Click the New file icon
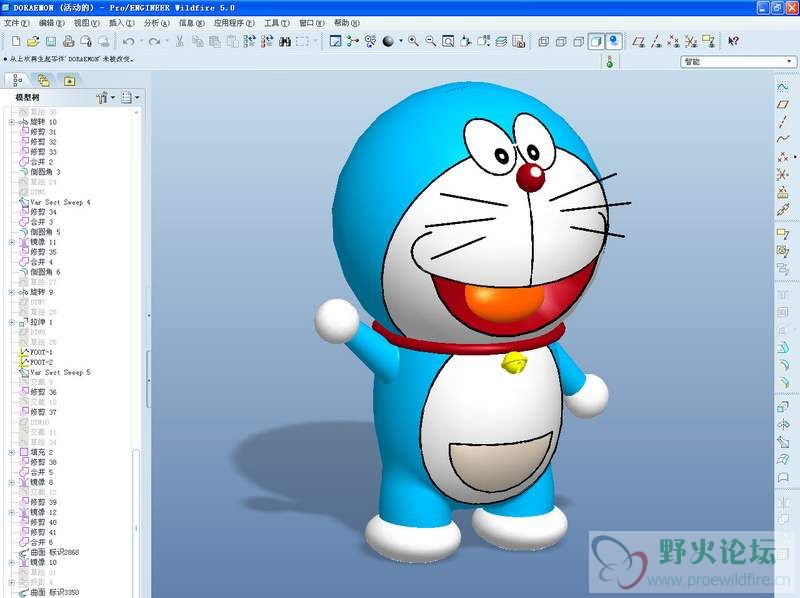The height and width of the screenshot is (598, 800). pos(15,41)
